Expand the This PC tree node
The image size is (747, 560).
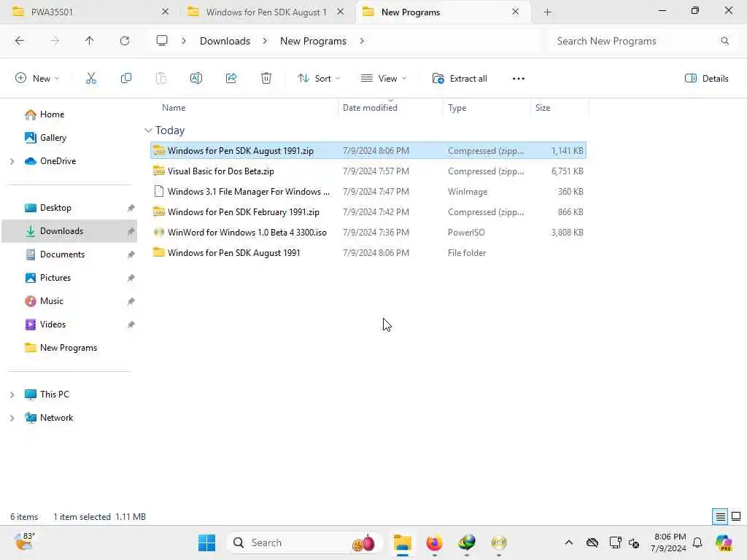click(x=12, y=394)
